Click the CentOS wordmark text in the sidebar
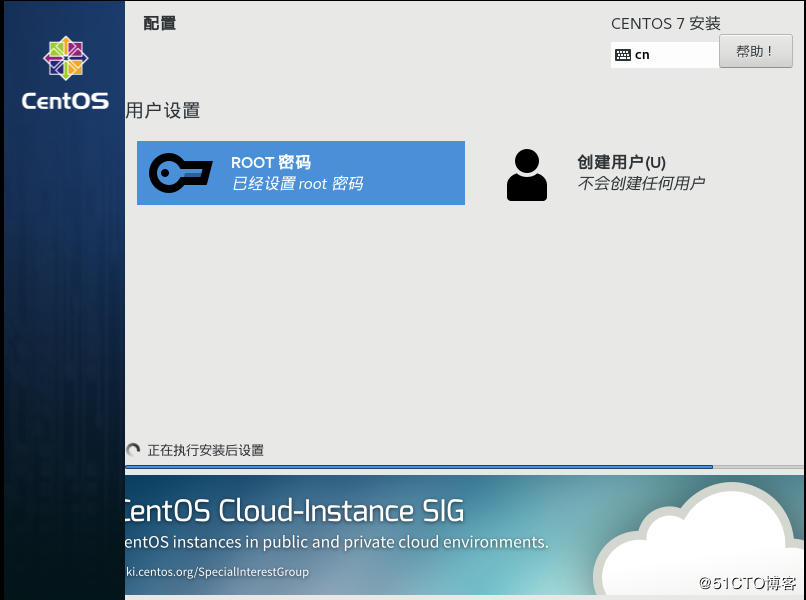The image size is (806, 600). pyautogui.click(x=65, y=101)
